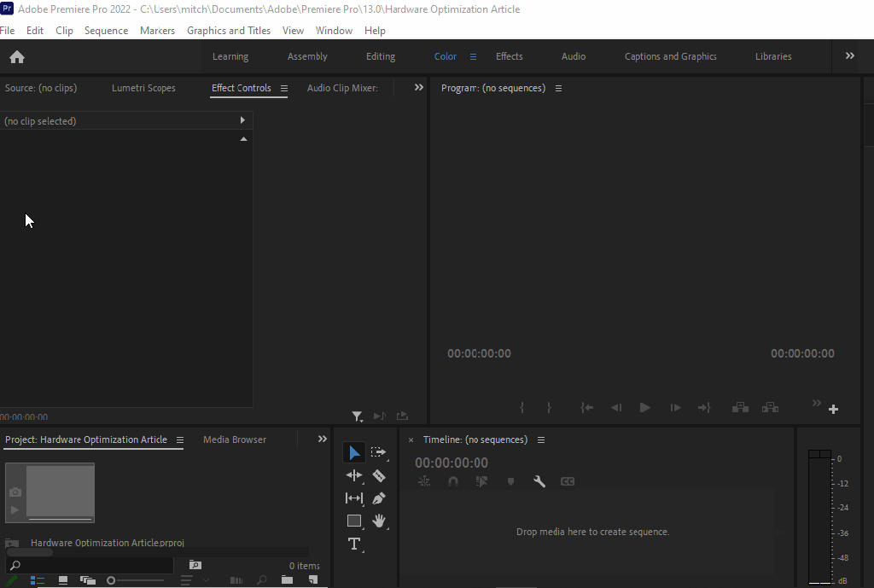Screen dimensions: 874x588
Task: Open the Sequence menu
Action: tap(106, 31)
